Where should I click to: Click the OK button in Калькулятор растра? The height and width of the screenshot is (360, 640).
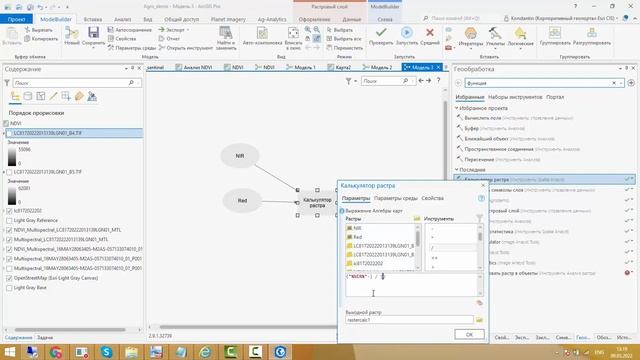click(469, 334)
